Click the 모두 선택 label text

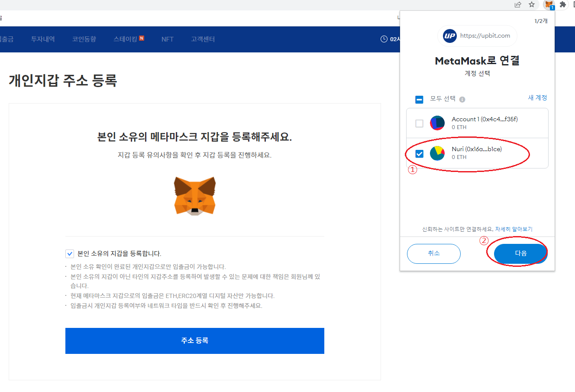(x=443, y=99)
